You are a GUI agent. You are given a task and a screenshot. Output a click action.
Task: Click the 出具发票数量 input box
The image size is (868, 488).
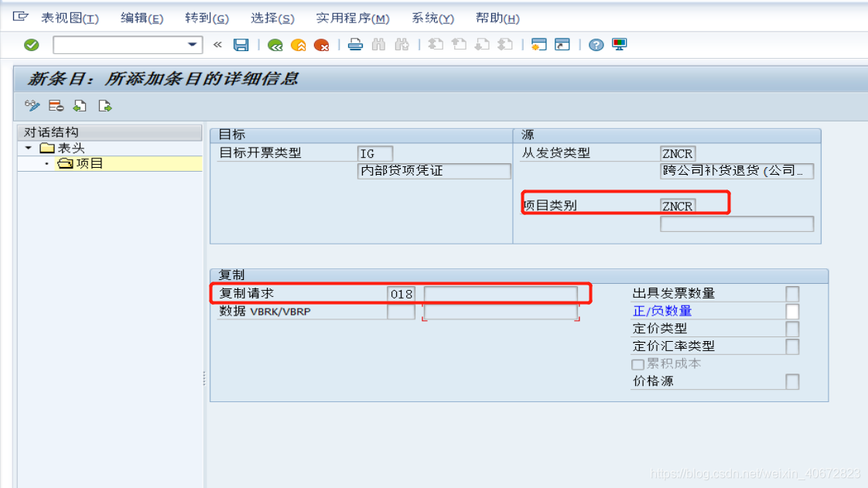click(x=792, y=294)
